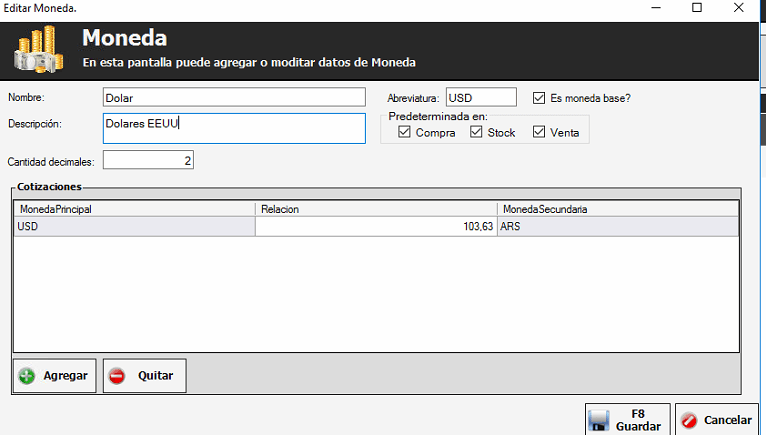Disable the Venta checkbox
The height and width of the screenshot is (435, 766).
click(539, 132)
